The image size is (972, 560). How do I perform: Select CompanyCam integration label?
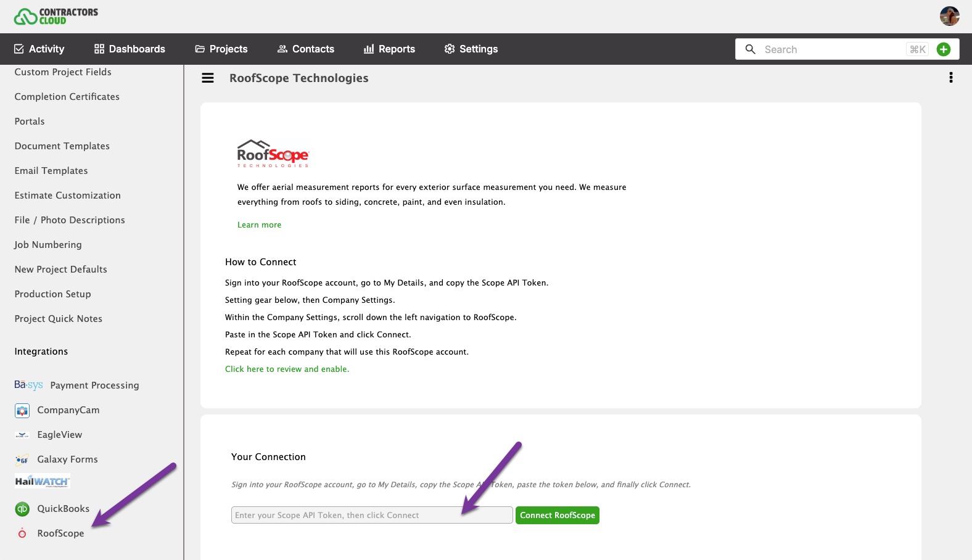click(68, 410)
